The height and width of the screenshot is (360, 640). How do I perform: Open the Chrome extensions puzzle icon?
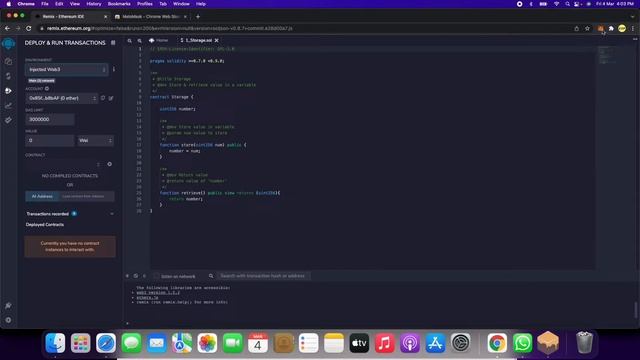(611, 29)
